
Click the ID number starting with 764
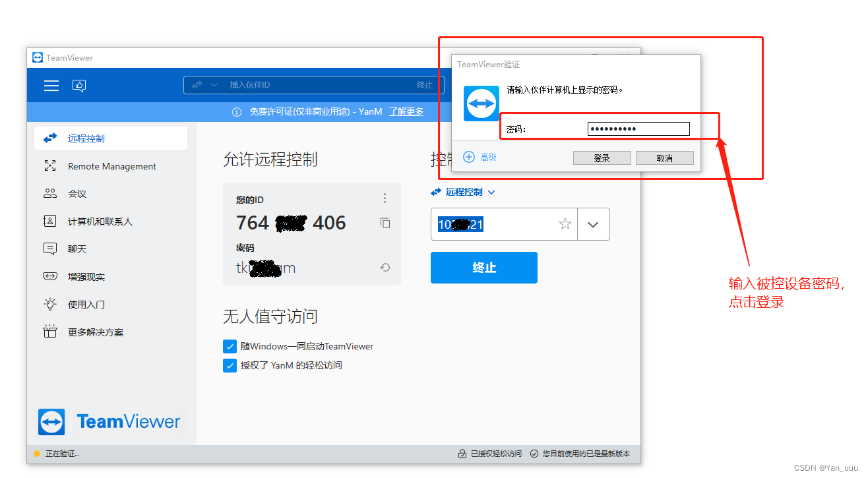(x=291, y=223)
